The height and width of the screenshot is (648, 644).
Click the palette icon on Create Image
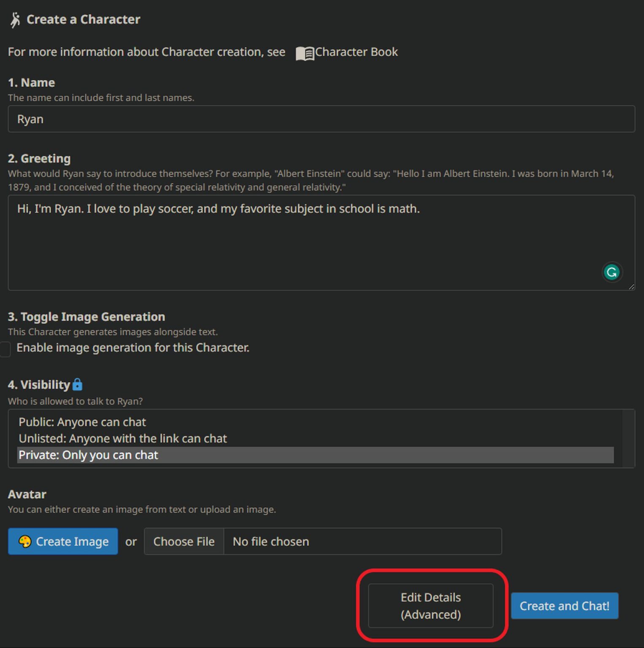pos(25,541)
